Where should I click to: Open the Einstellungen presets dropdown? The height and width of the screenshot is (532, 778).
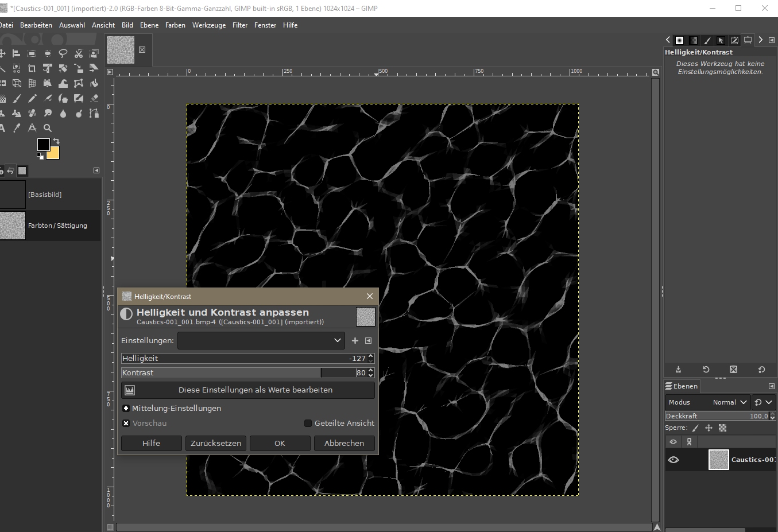pyautogui.click(x=261, y=340)
